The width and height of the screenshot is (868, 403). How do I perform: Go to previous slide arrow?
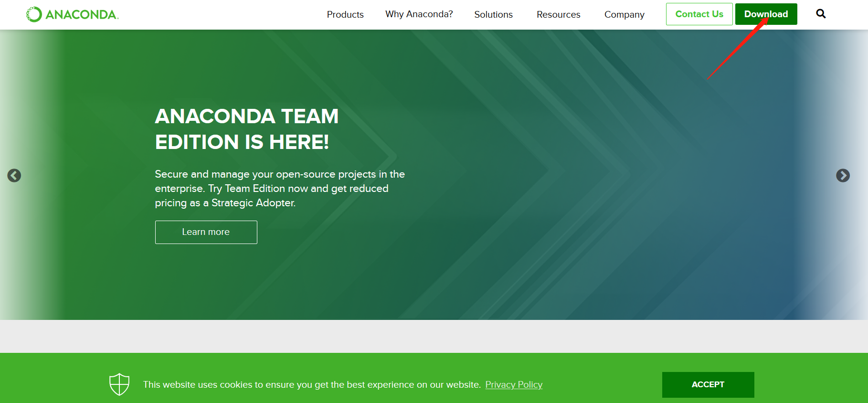14,176
